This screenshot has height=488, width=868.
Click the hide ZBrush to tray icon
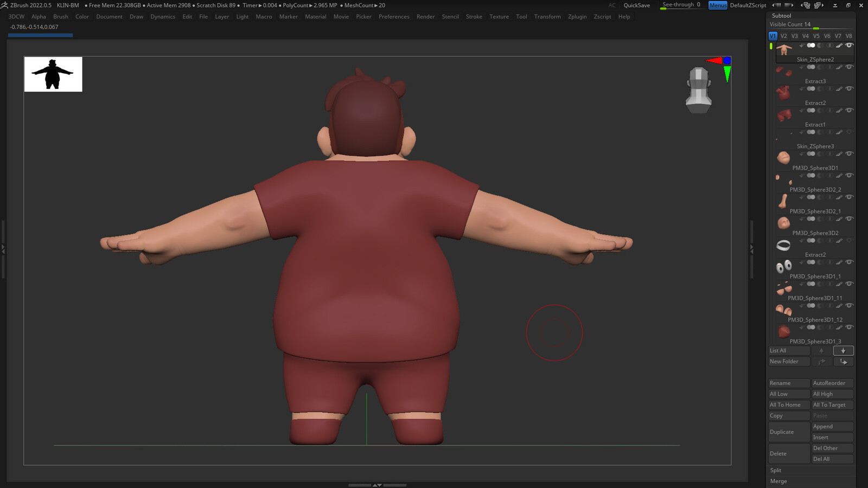[x=835, y=5]
